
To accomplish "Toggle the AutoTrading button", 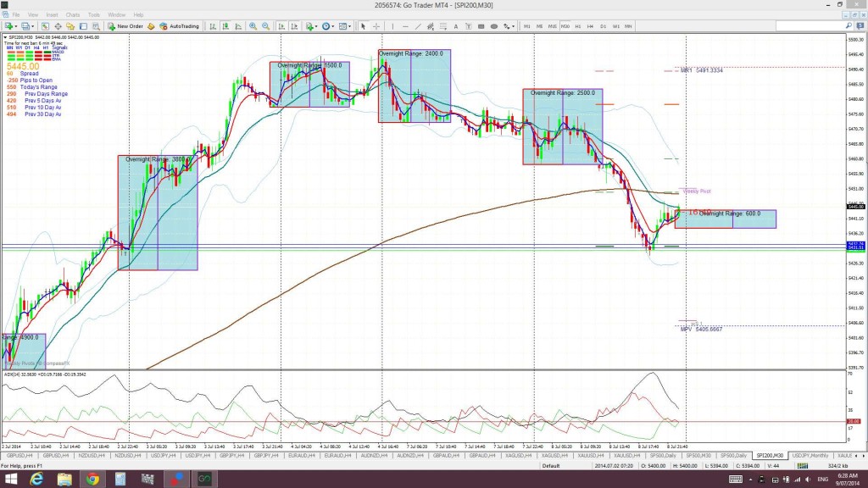I will pyautogui.click(x=179, y=26).
